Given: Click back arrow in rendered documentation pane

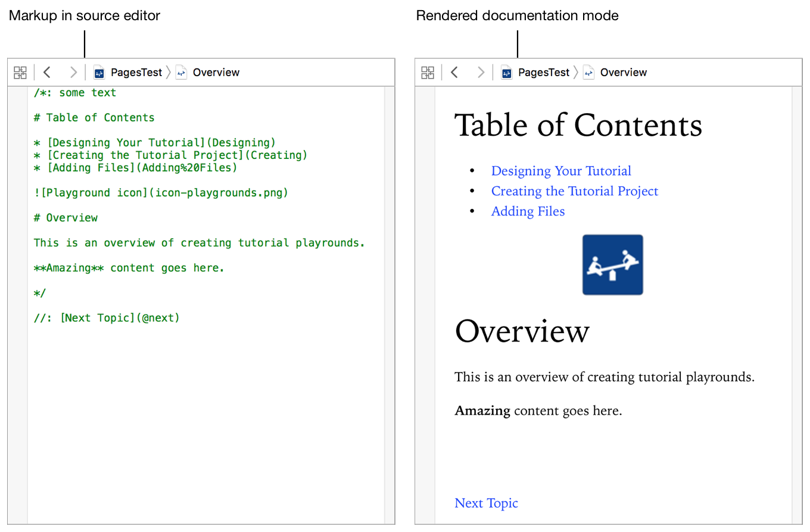Looking at the screenshot, I should point(454,73).
